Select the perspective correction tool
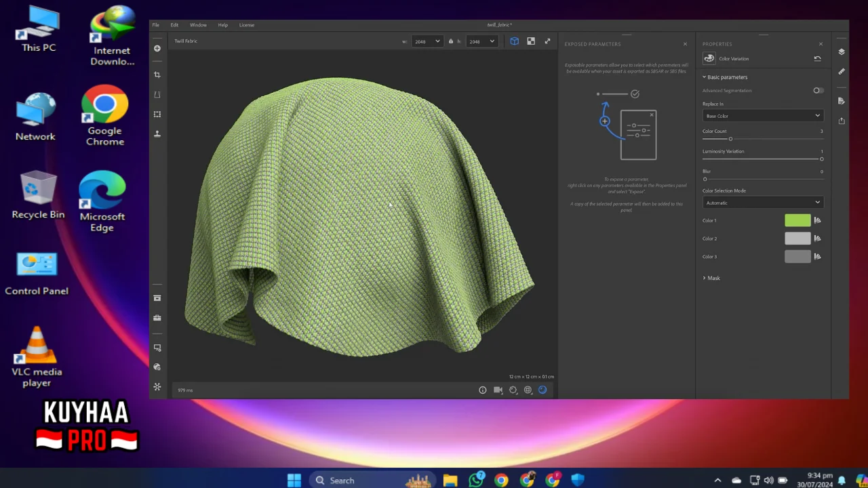This screenshot has height=488, width=868. (157, 94)
